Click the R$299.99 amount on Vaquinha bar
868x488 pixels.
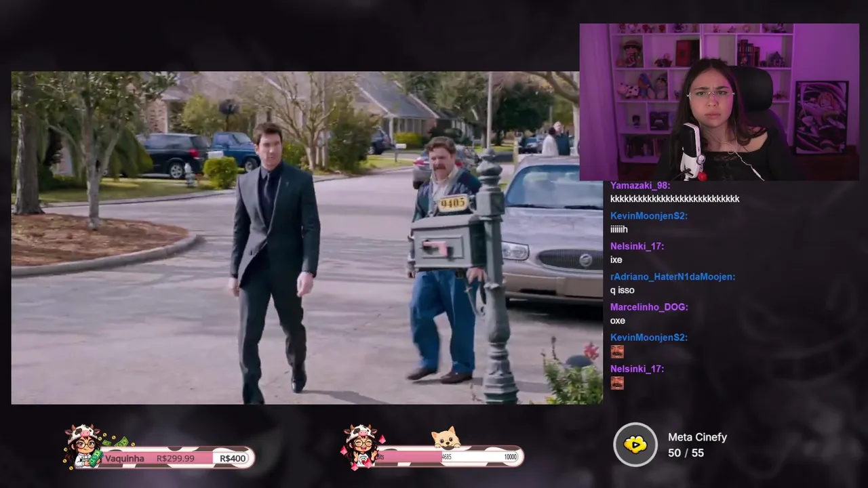click(x=175, y=458)
